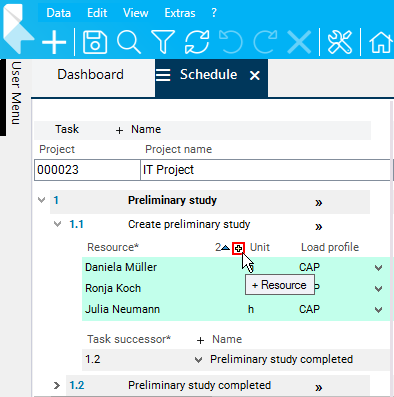Click the + Resource tooltip button

[x=279, y=285]
